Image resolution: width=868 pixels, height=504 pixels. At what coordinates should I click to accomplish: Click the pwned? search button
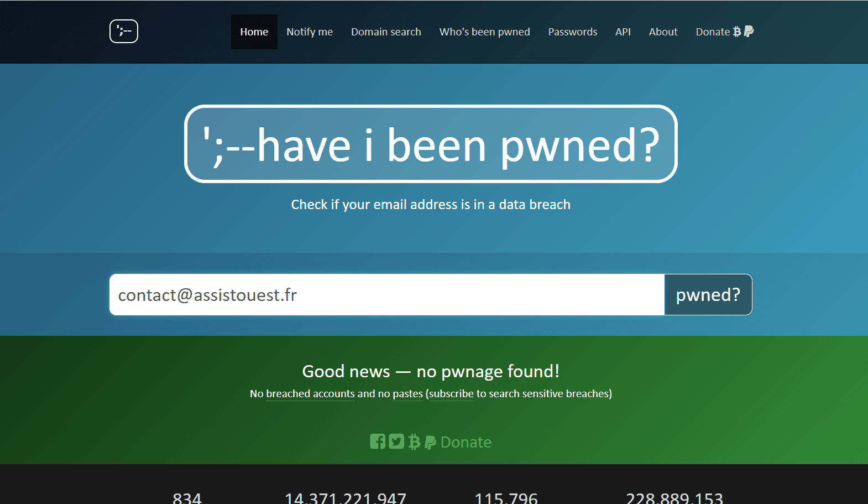(708, 295)
